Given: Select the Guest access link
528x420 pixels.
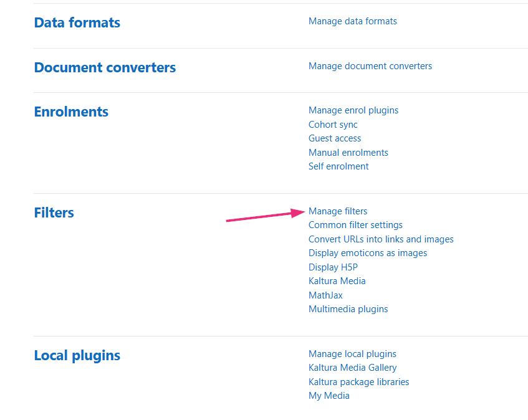Looking at the screenshot, I should tap(335, 138).
